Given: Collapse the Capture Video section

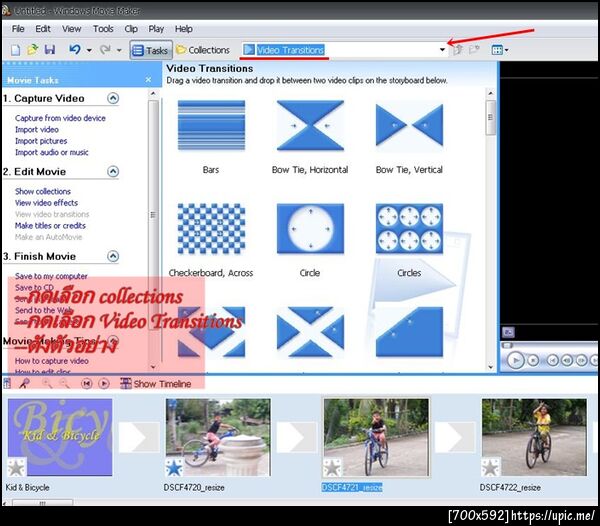Looking at the screenshot, I should click(113, 98).
